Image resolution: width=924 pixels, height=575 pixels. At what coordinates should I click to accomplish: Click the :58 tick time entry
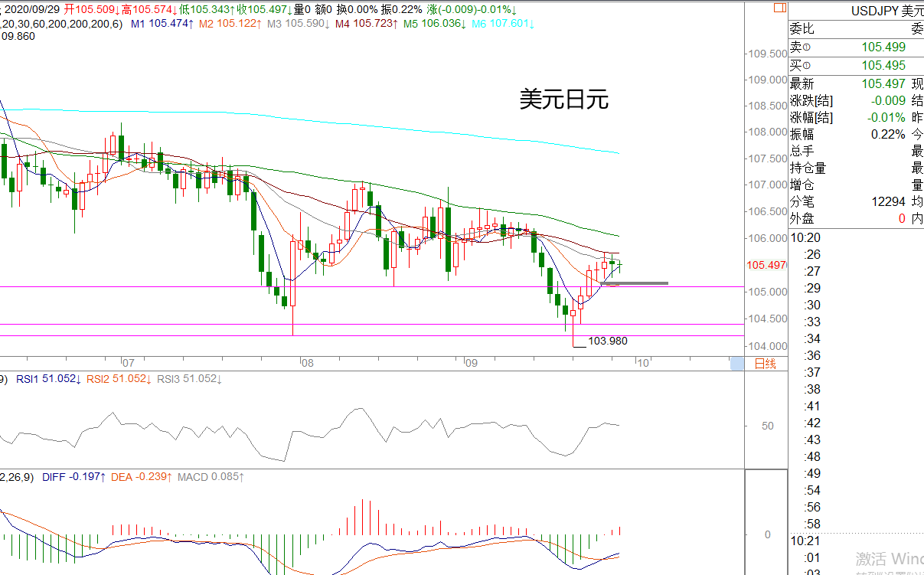coord(812,524)
